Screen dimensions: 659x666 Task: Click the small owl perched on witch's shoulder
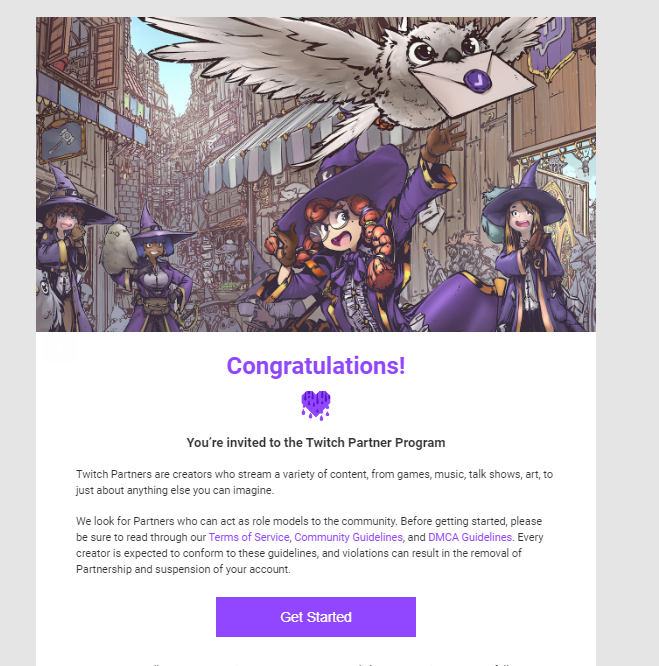[117, 248]
